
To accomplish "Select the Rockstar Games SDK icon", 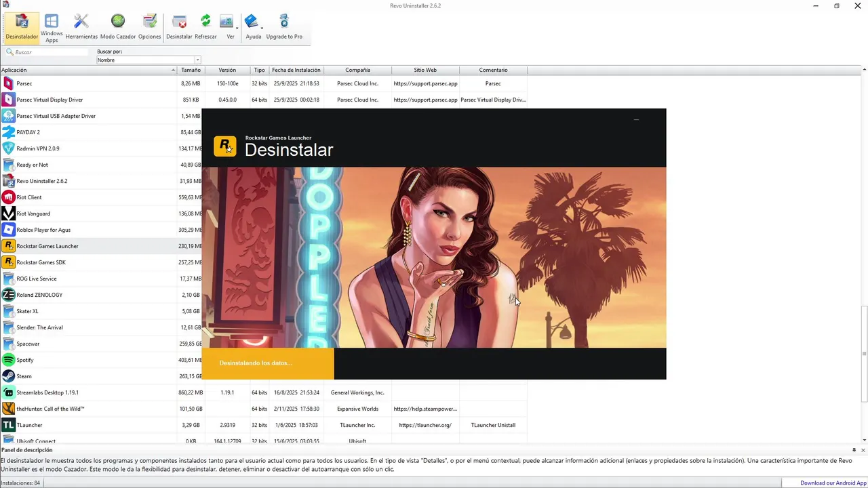I will pos(8,262).
